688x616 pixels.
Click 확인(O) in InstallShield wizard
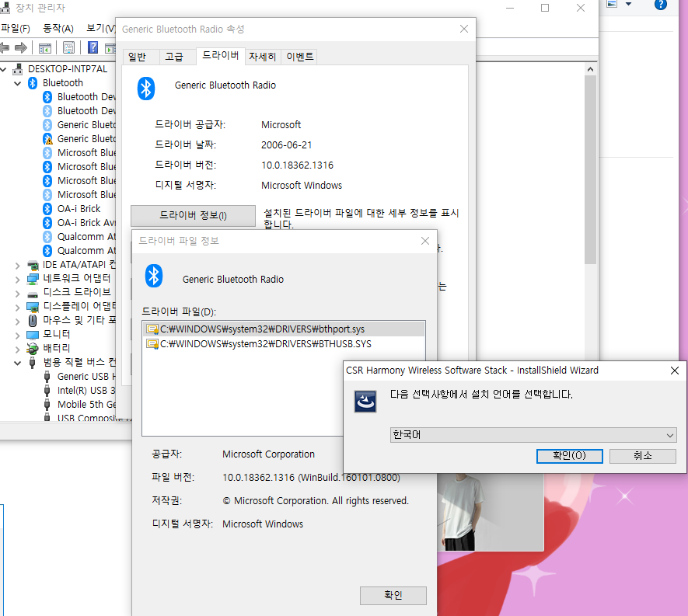pyautogui.click(x=570, y=456)
